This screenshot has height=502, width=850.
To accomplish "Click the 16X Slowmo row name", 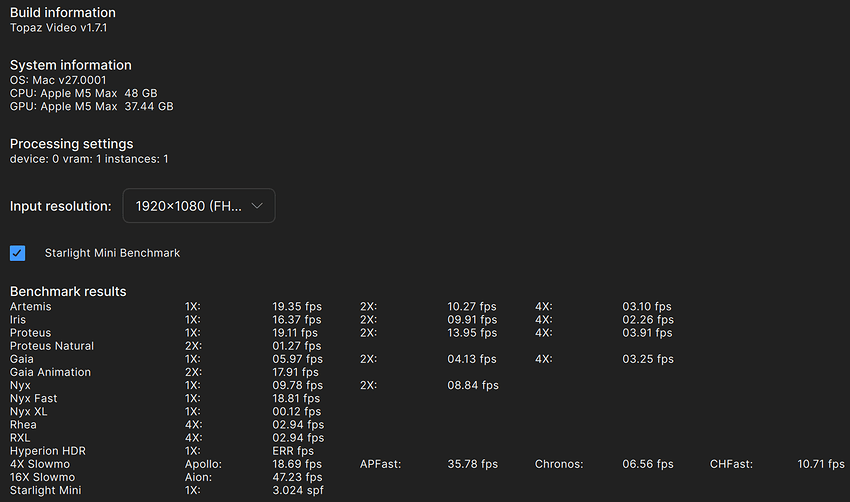I will point(42,477).
